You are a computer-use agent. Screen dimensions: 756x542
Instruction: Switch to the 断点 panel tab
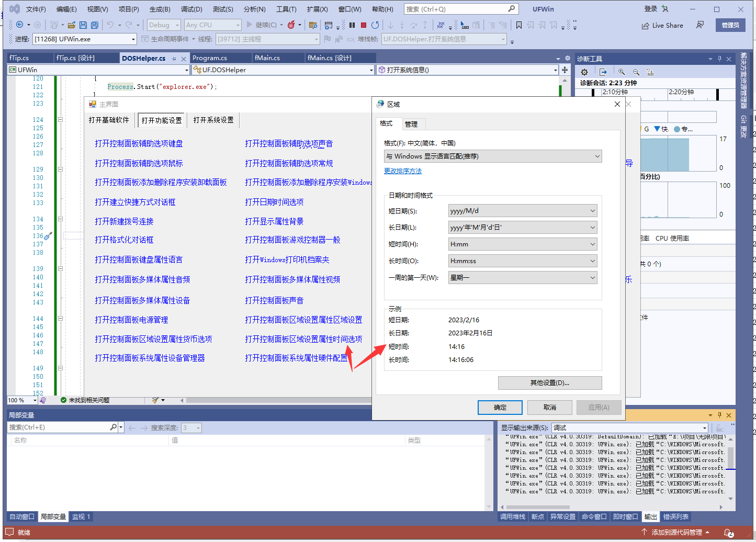[x=537, y=517]
